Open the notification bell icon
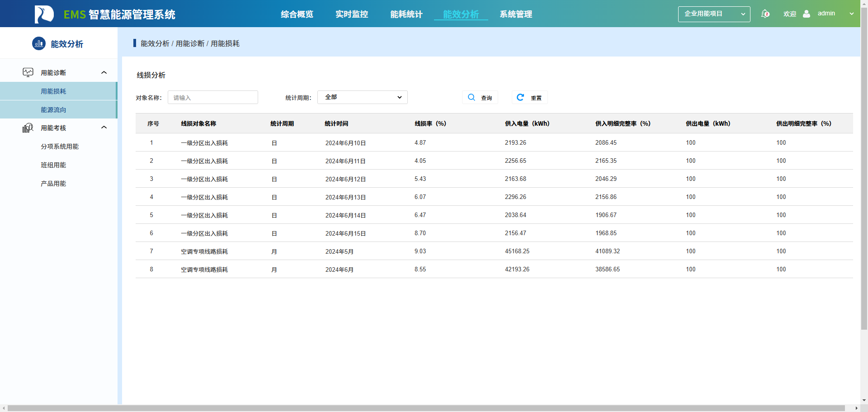868x412 pixels. 765,14
